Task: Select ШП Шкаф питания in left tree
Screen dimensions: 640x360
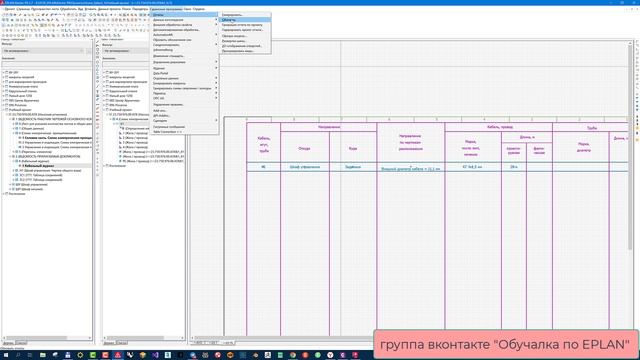Action: [x=29, y=189]
